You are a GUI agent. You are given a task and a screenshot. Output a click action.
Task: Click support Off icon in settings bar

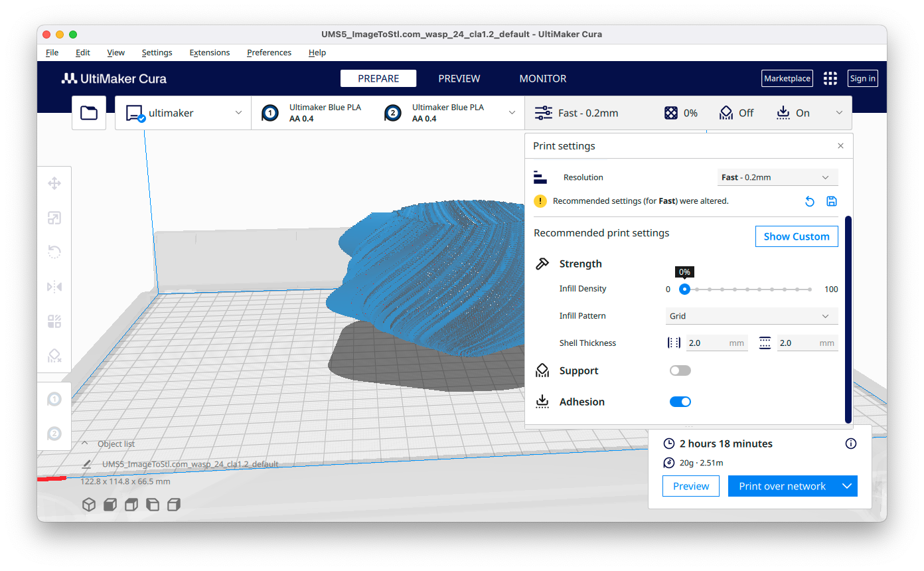726,113
